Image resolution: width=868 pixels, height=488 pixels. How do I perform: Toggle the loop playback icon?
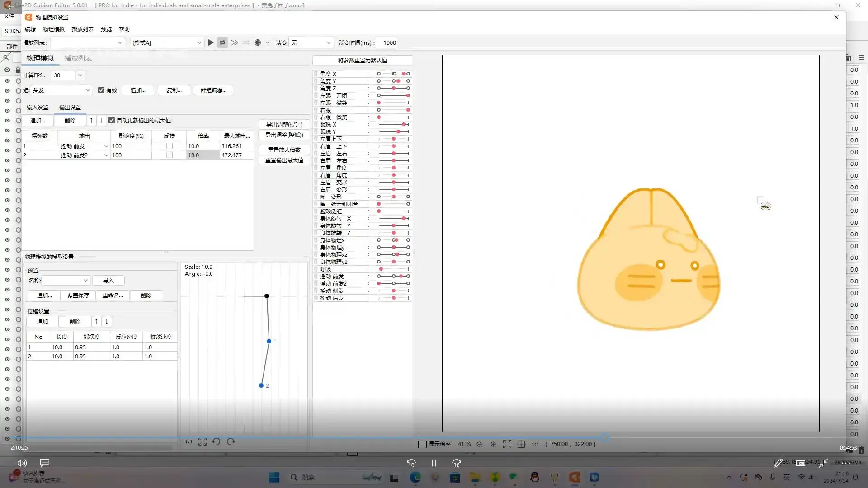click(222, 42)
